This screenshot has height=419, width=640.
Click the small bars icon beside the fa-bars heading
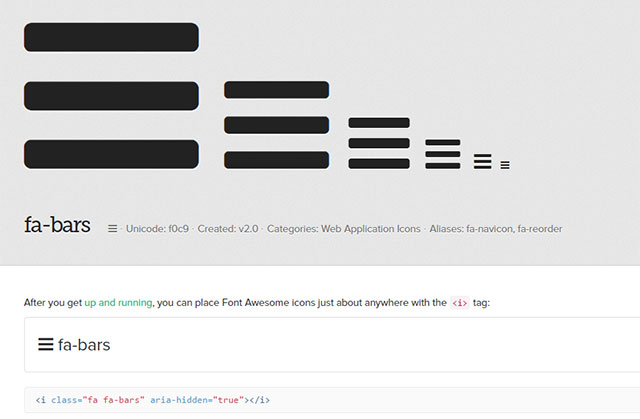pos(113,229)
